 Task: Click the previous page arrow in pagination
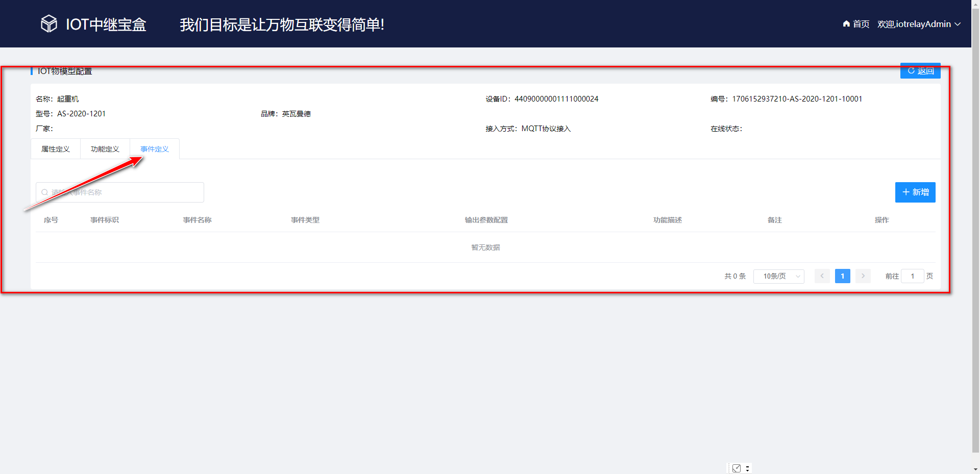[822, 276]
